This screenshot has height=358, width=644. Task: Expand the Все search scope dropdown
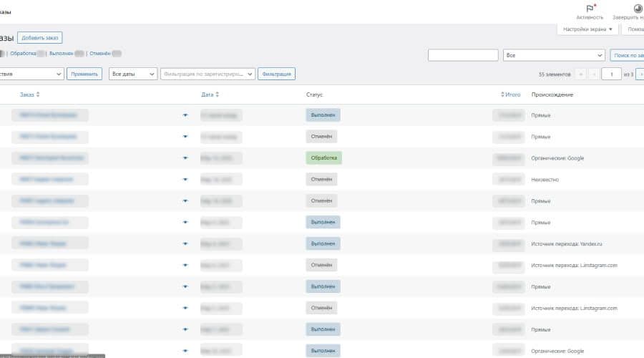(554, 55)
